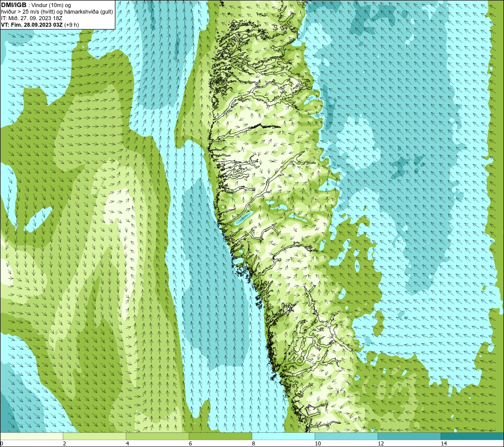Screen dimensions: 504x447
Task: Select the light green 2–4 m/s legend swatch
Action: point(95,436)
